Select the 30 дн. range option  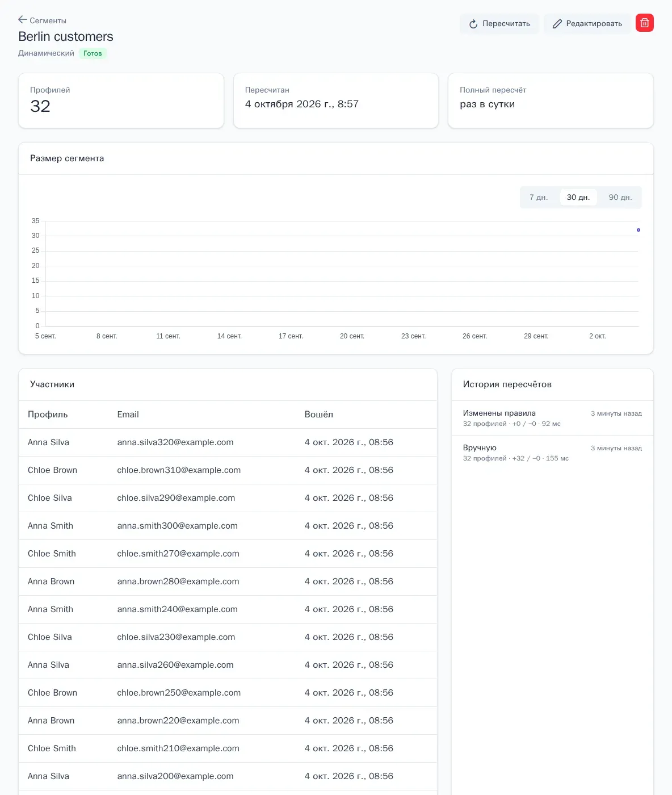pos(578,197)
